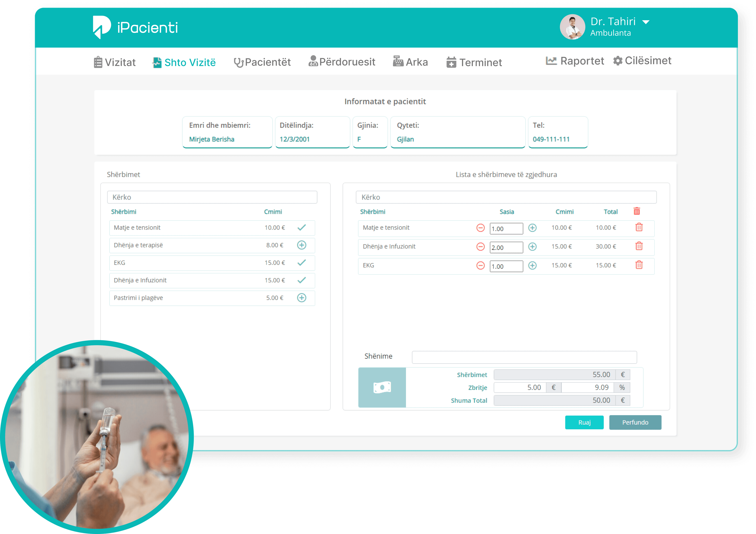Clear all selected services via header trash icon
Image resolution: width=756 pixels, height=534 pixels.
point(637,211)
